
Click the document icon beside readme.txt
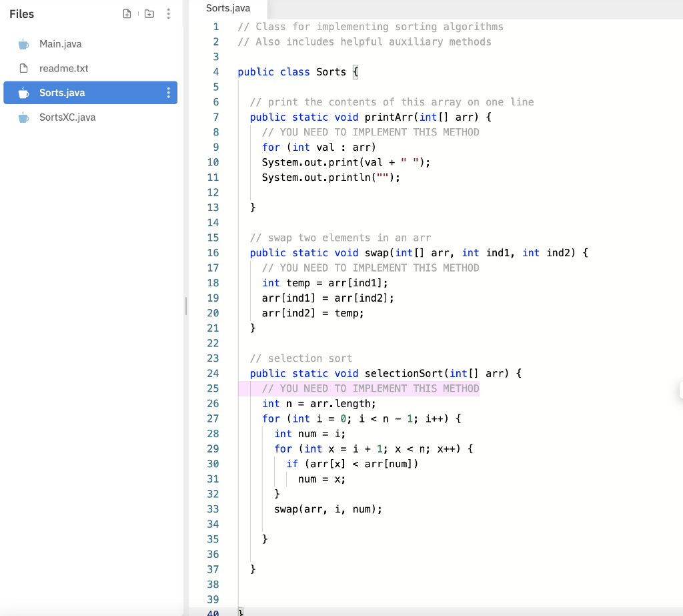pyautogui.click(x=23, y=69)
